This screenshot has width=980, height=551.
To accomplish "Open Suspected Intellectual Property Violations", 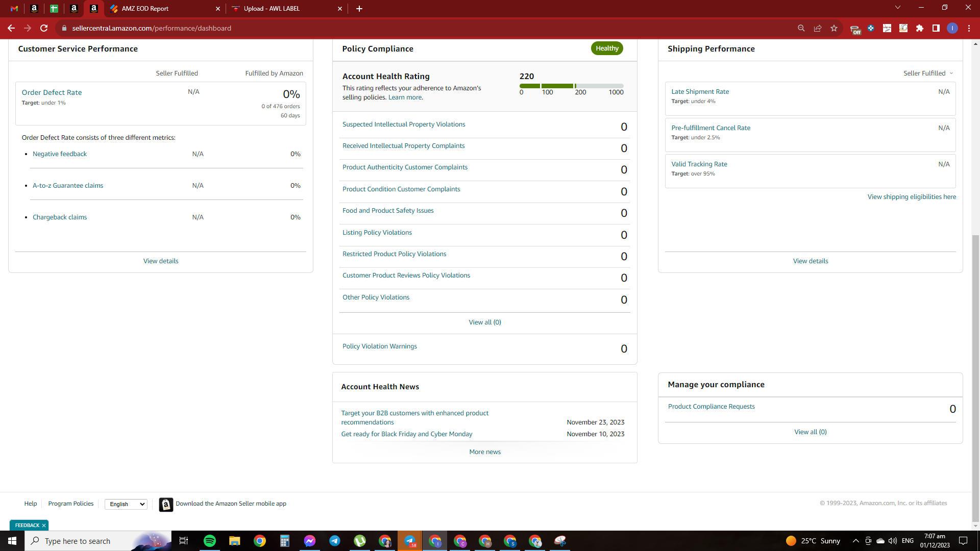I will (404, 124).
